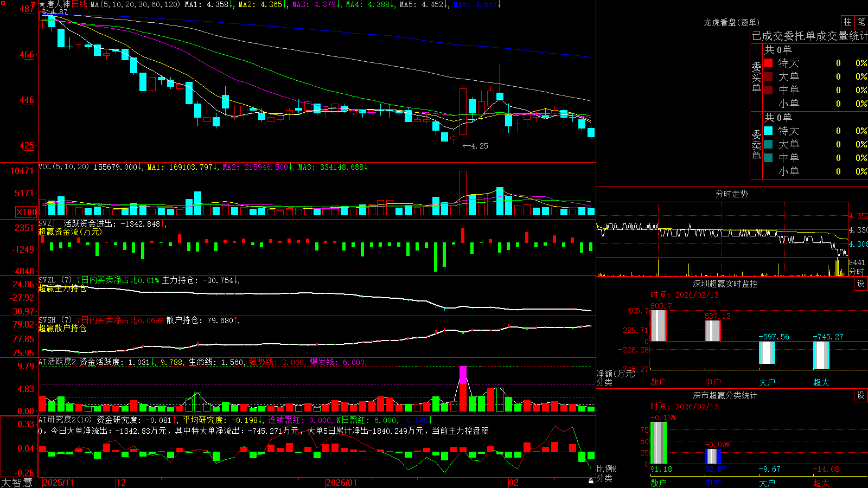Click teal 中单 sell order swatch
Viewport: 868px width, 488px height.
click(768, 158)
